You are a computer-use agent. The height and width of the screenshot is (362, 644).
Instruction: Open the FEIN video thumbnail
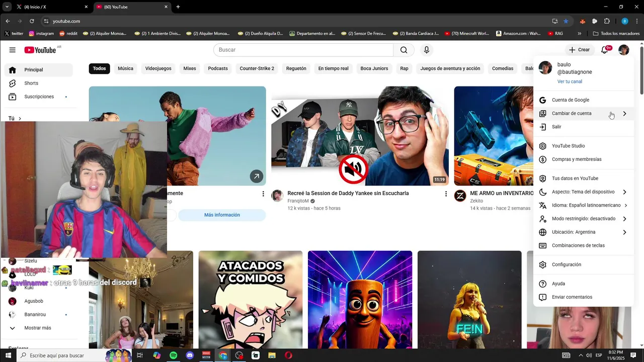[x=469, y=300]
